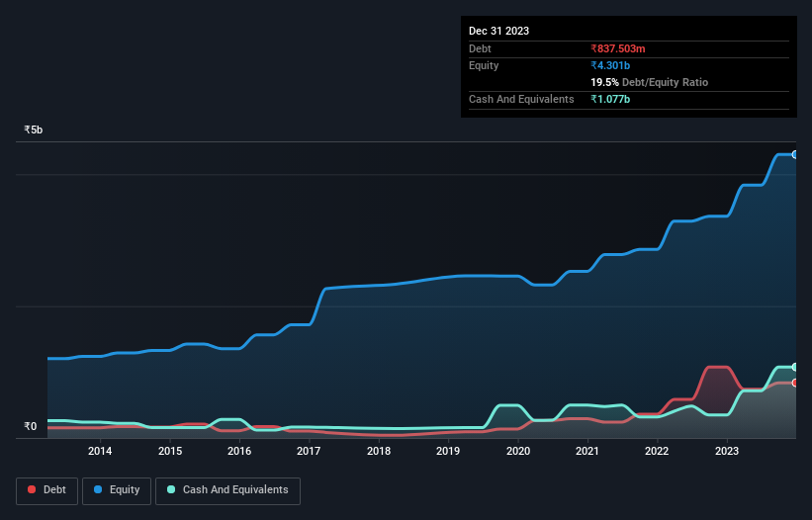Toggle the Equity series legend button
The width and height of the screenshot is (812, 520).
pos(117,490)
